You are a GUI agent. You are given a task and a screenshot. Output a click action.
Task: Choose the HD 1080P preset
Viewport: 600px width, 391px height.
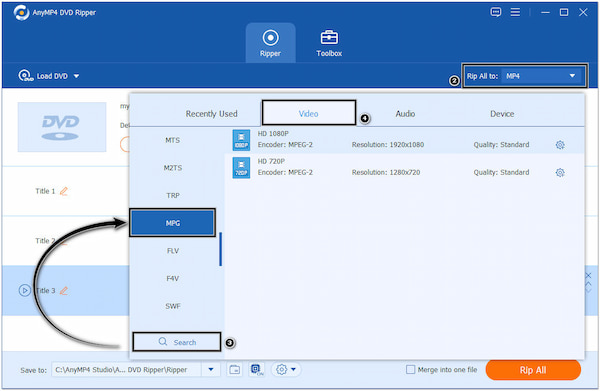(404, 140)
